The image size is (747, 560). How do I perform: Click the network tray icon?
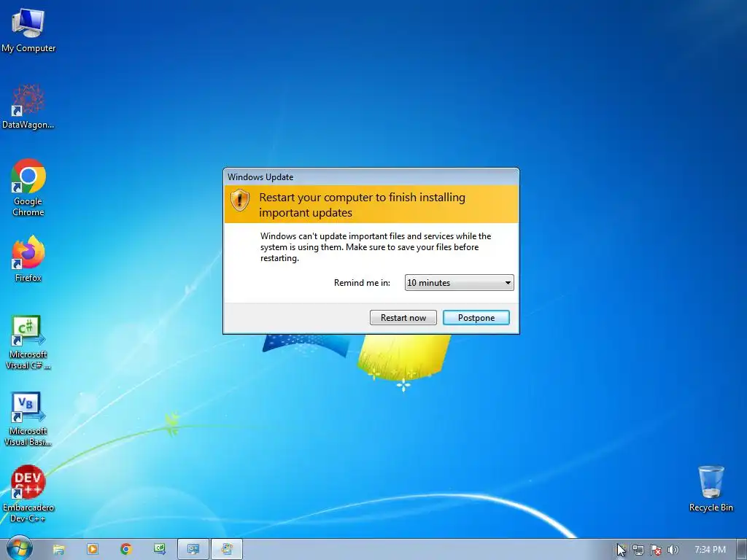[638, 550]
